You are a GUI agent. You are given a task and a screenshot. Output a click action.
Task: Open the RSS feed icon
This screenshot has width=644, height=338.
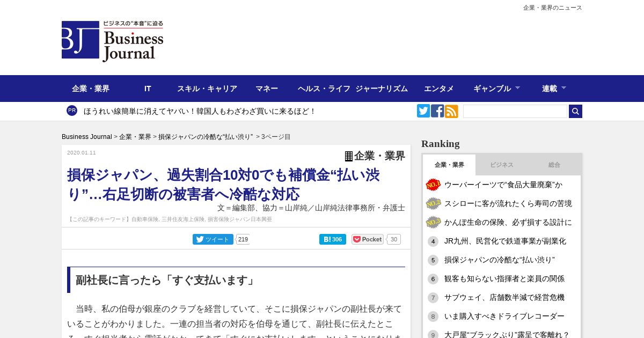(451, 111)
